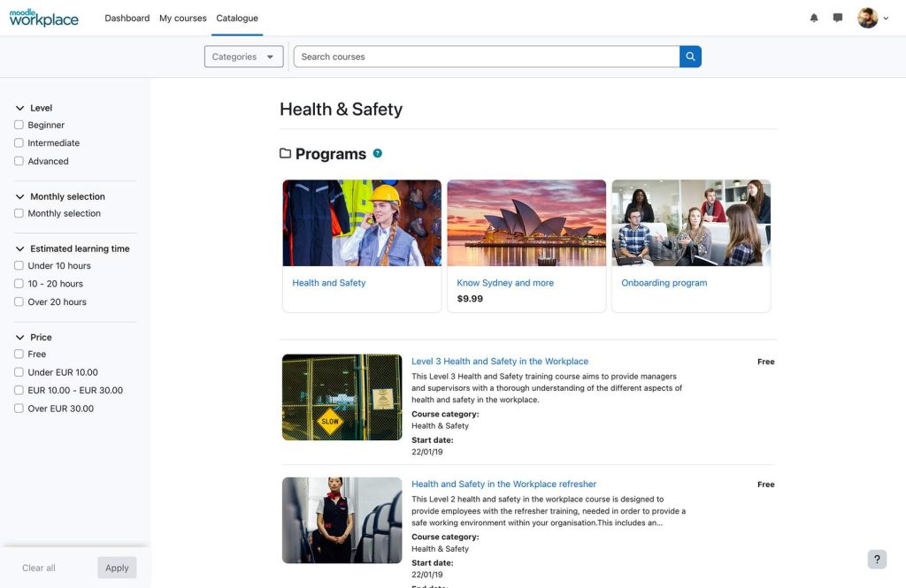Select the Over 20 hours checkbox

(x=19, y=302)
